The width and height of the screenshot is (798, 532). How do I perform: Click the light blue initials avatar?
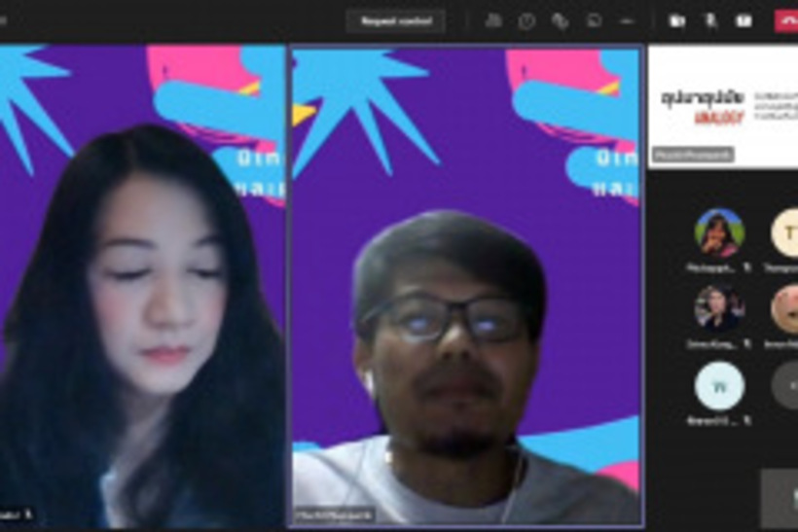point(719,386)
